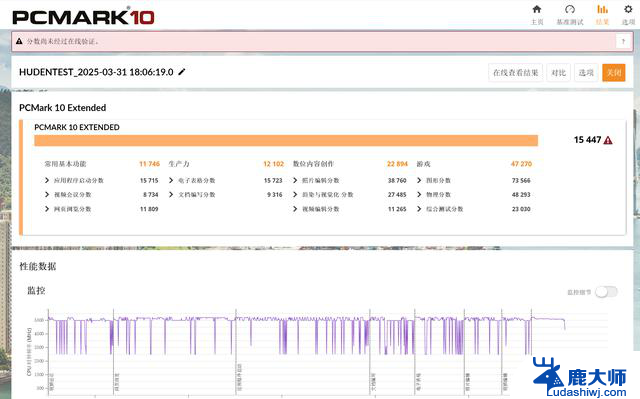Open the Home tab with house icon

pos(537,15)
